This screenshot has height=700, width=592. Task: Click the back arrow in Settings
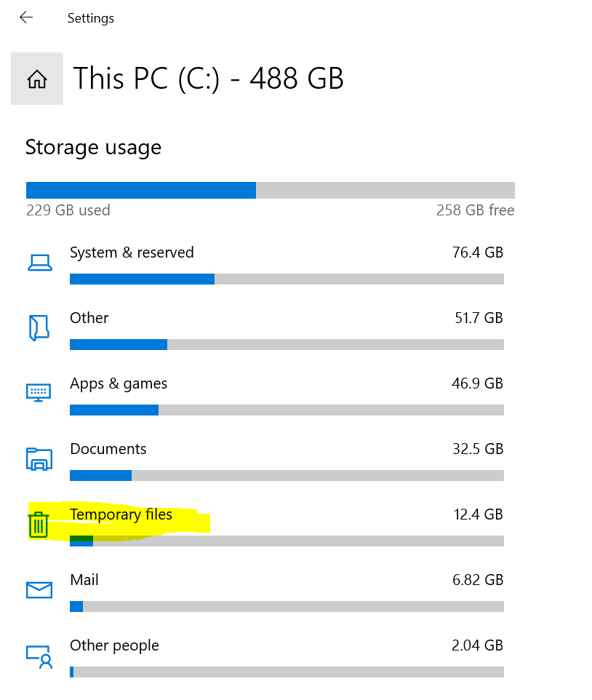pyautogui.click(x=26, y=17)
